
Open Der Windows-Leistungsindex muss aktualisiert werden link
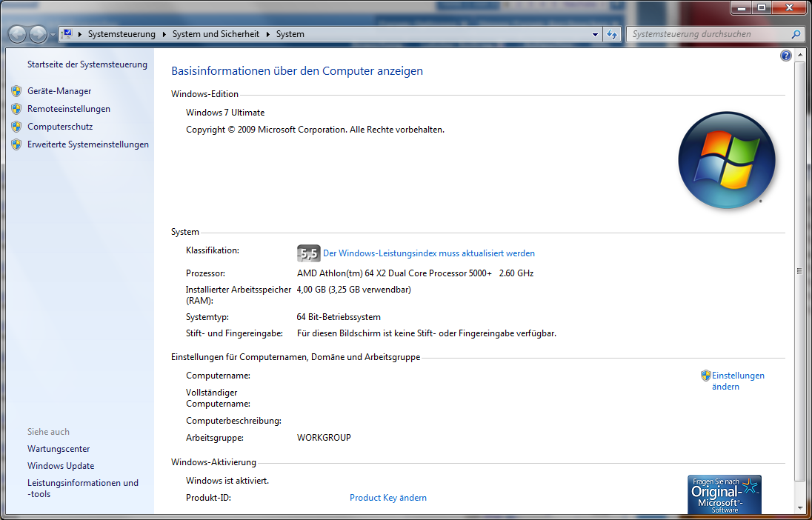(429, 253)
